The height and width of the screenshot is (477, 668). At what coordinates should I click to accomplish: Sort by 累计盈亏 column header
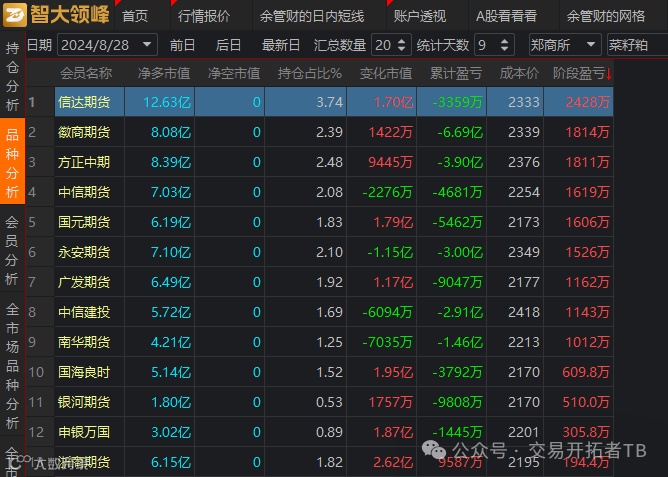[456, 73]
